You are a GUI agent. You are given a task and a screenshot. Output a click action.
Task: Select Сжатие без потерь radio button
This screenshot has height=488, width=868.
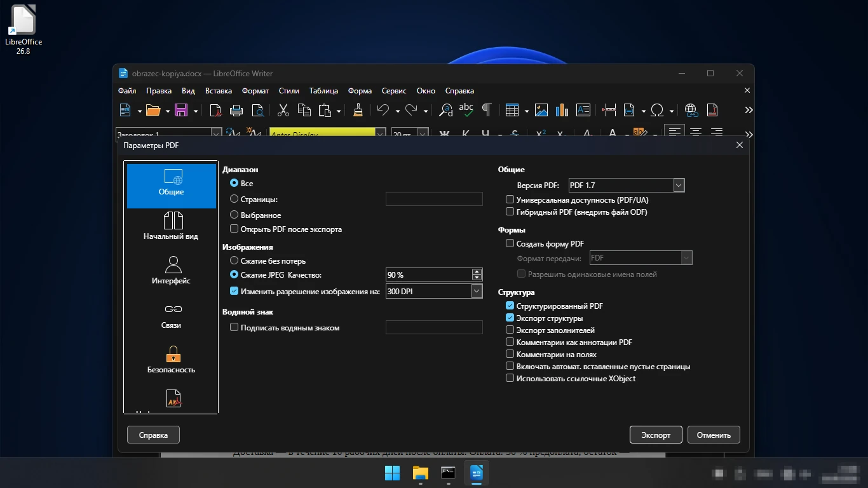tap(234, 261)
